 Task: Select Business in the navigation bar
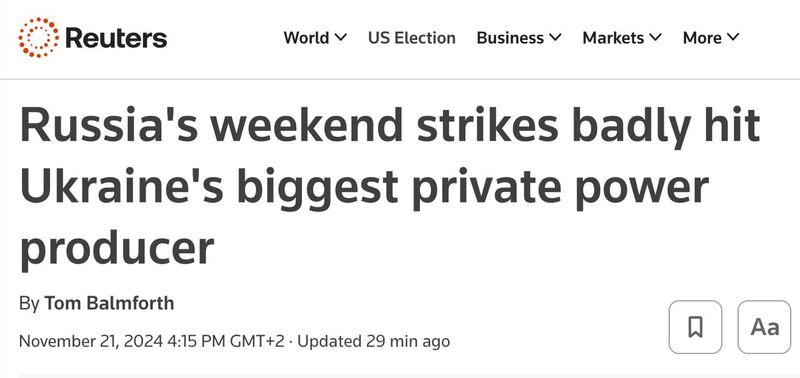coord(510,38)
